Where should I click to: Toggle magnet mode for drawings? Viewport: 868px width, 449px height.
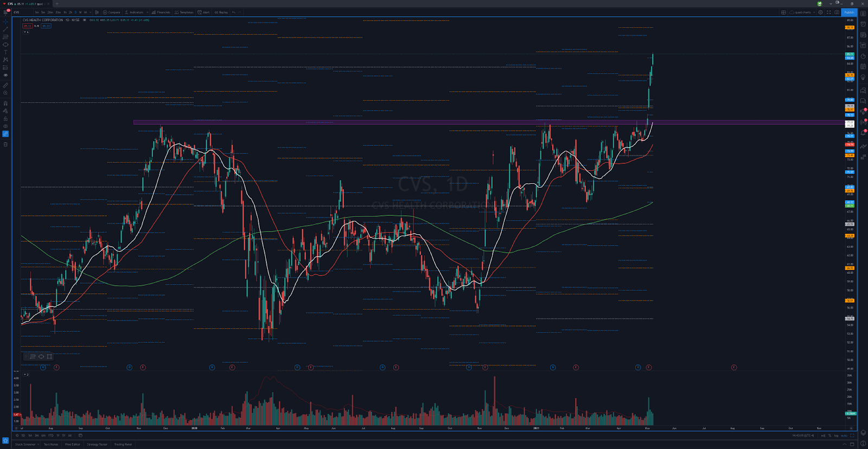pos(5,103)
